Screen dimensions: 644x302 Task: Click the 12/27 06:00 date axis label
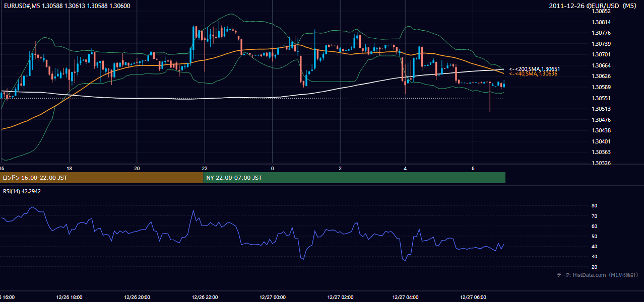(x=473, y=297)
